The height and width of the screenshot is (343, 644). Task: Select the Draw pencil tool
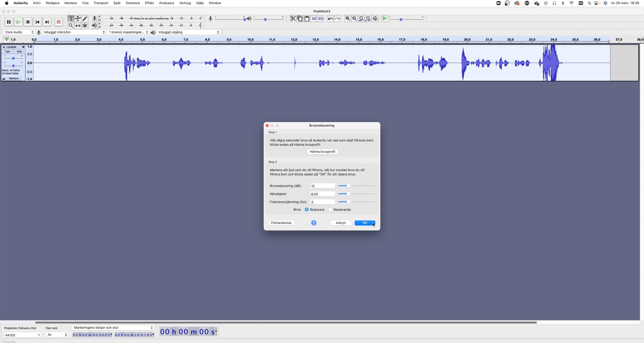click(x=85, y=19)
